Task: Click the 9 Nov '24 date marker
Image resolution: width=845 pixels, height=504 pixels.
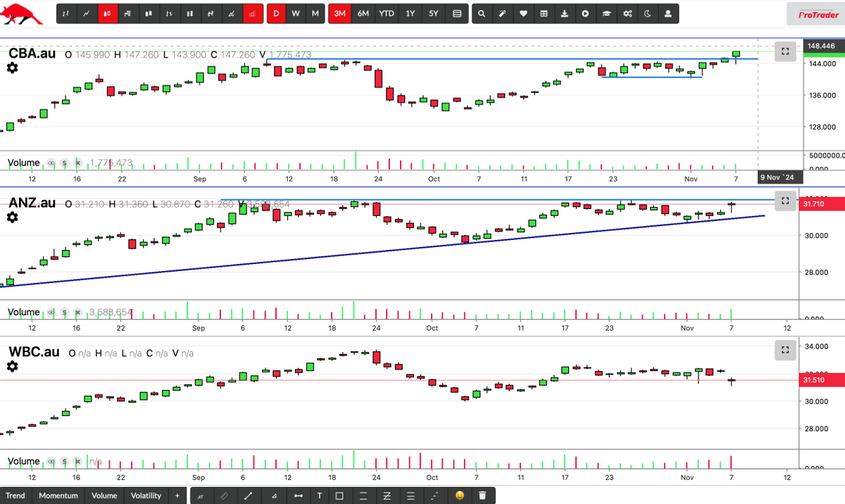Action: point(779,177)
